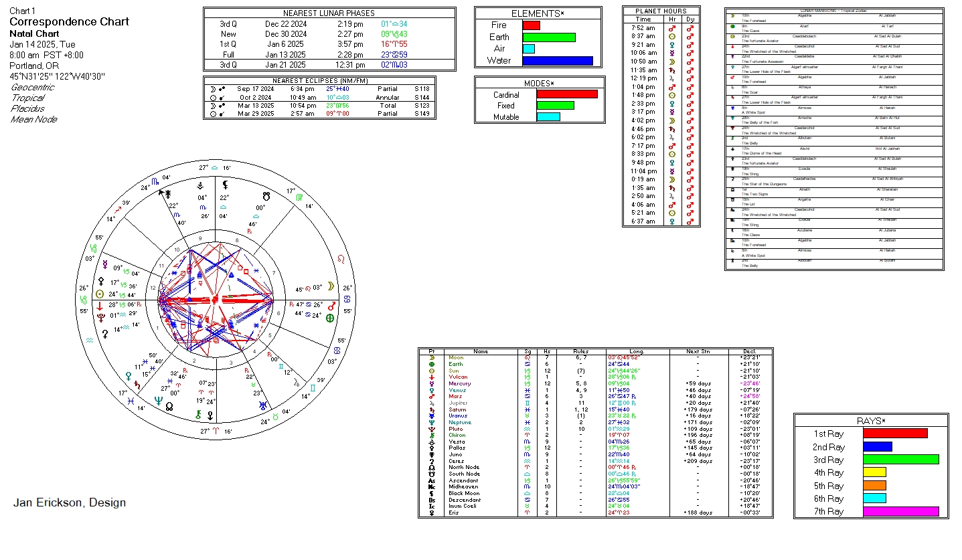This screenshot has width=962, height=560.
Task: Click the orange 5th Ray bar
Action: [875, 486]
